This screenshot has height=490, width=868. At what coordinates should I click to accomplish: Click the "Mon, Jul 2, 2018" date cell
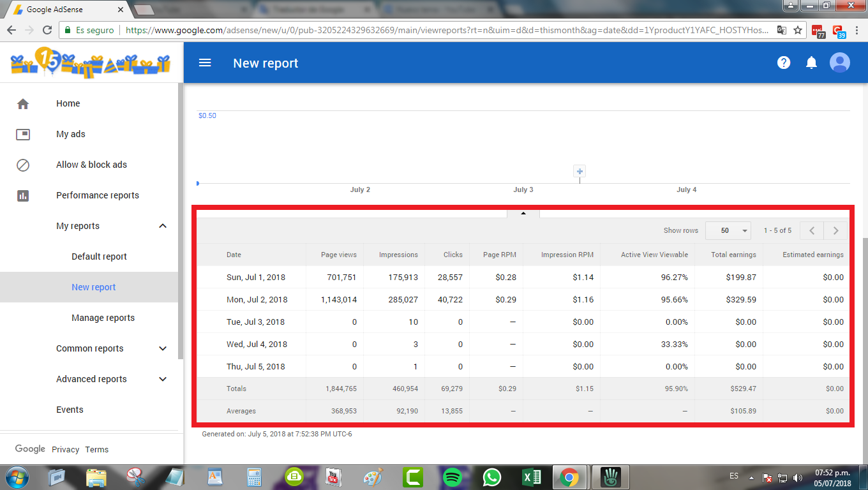click(x=257, y=299)
